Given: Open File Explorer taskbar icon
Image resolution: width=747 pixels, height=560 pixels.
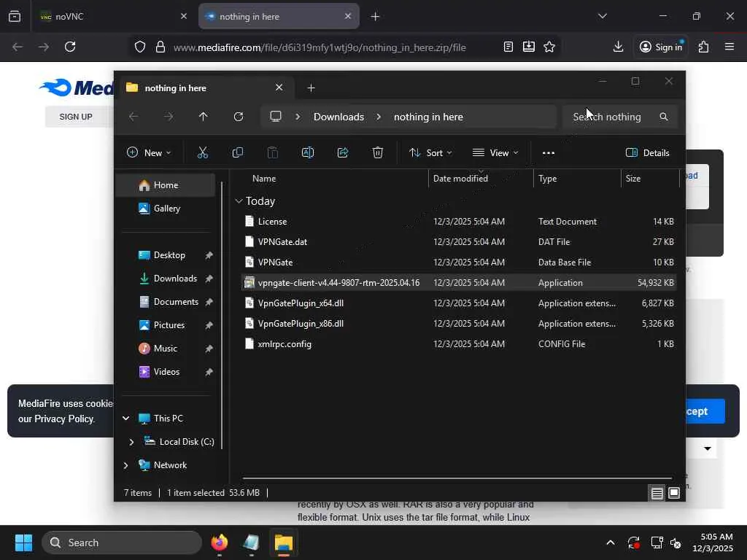Looking at the screenshot, I should pos(284,542).
